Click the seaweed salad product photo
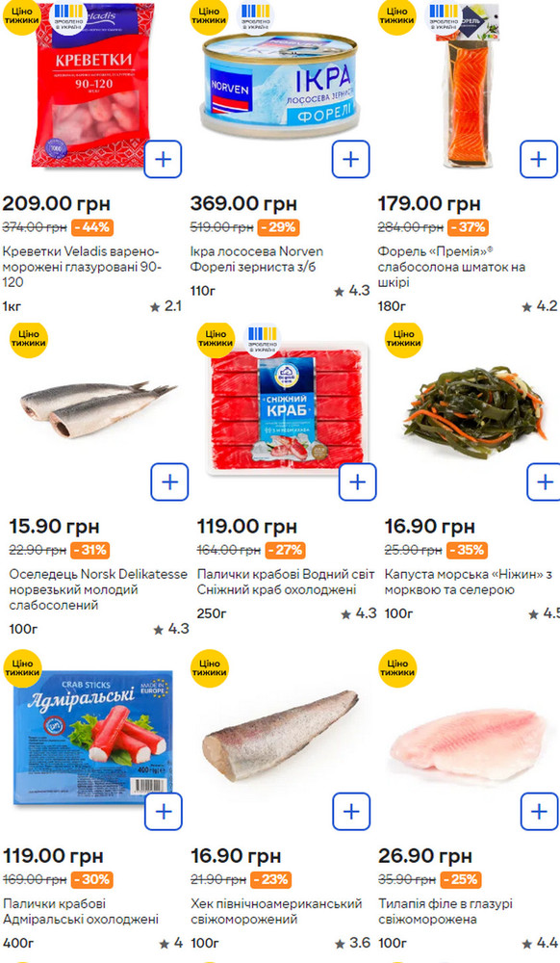Screen dimensions: 560x963 point(475,410)
